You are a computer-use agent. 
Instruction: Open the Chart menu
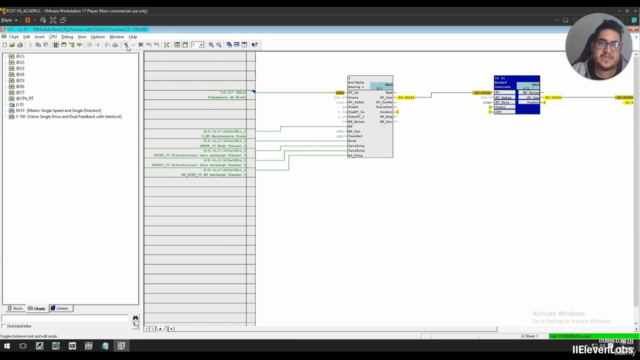(x=14, y=37)
